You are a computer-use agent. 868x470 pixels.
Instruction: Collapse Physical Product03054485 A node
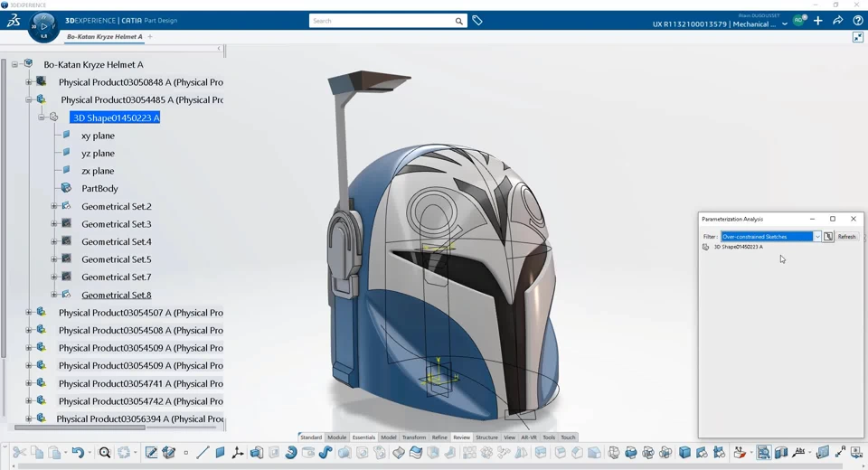pos(29,99)
